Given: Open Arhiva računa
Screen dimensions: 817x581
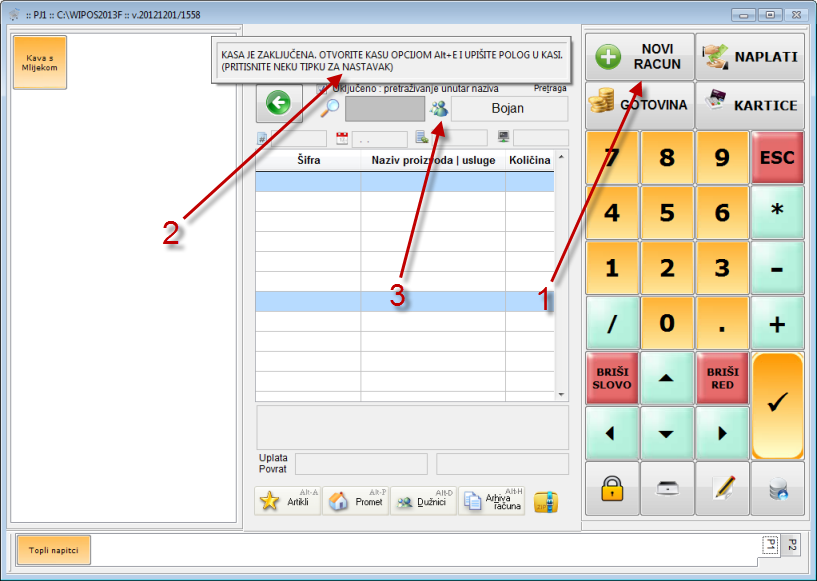Looking at the screenshot, I should tap(491, 502).
